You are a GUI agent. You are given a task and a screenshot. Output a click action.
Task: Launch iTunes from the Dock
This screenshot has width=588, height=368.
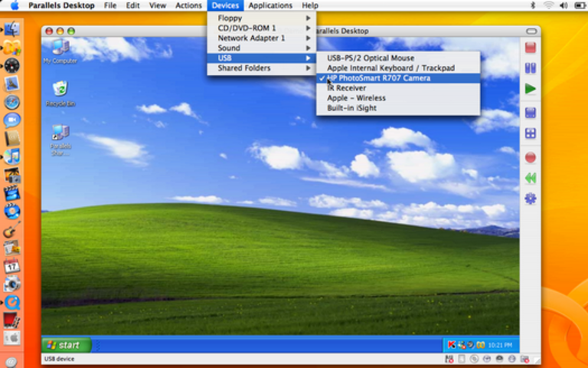(x=11, y=156)
